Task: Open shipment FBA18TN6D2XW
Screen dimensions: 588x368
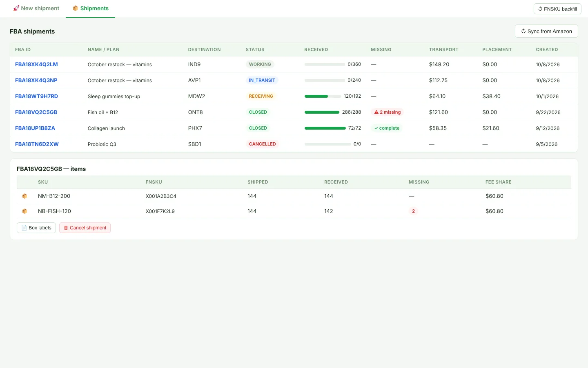Action: 37,144
